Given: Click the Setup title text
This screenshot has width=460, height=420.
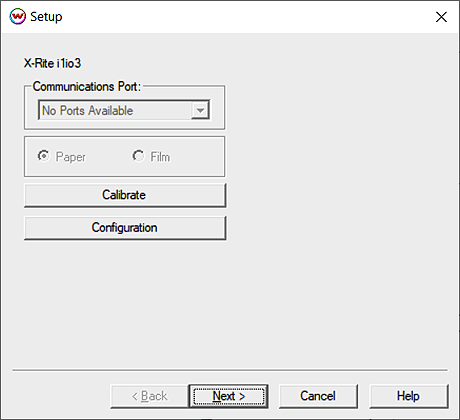Looking at the screenshot, I should tap(46, 17).
